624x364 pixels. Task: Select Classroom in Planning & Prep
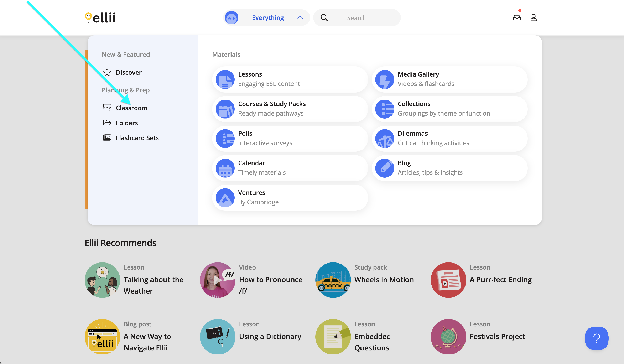131,108
